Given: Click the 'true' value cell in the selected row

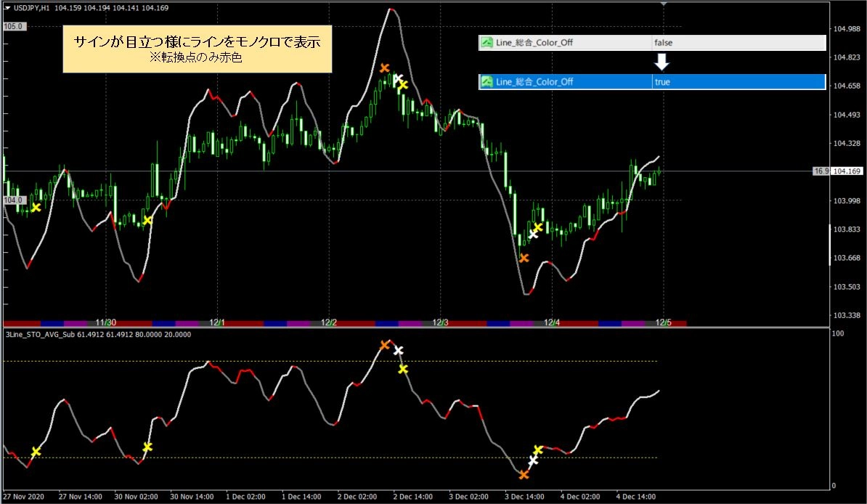Looking at the screenshot, I should (738, 82).
